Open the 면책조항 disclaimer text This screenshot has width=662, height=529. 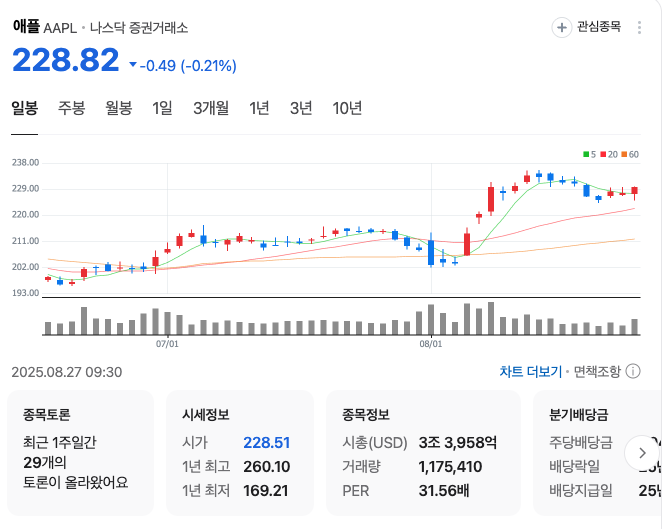[x=597, y=372]
